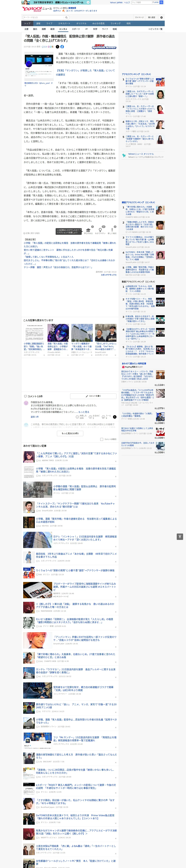Close the reaction tooltip popup
Screen dimensions: 186x868
point(81,229)
